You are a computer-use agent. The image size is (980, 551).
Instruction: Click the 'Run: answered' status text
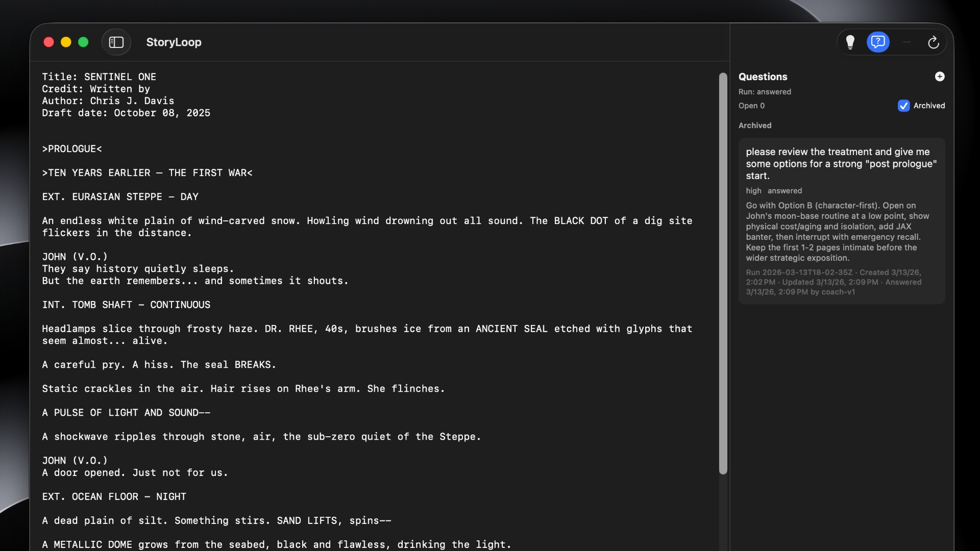pos(765,92)
